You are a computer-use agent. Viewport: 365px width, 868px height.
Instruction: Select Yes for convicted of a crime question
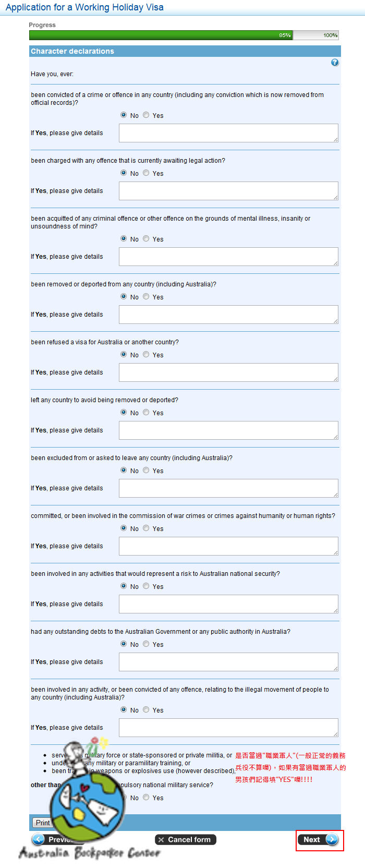pyautogui.click(x=146, y=115)
